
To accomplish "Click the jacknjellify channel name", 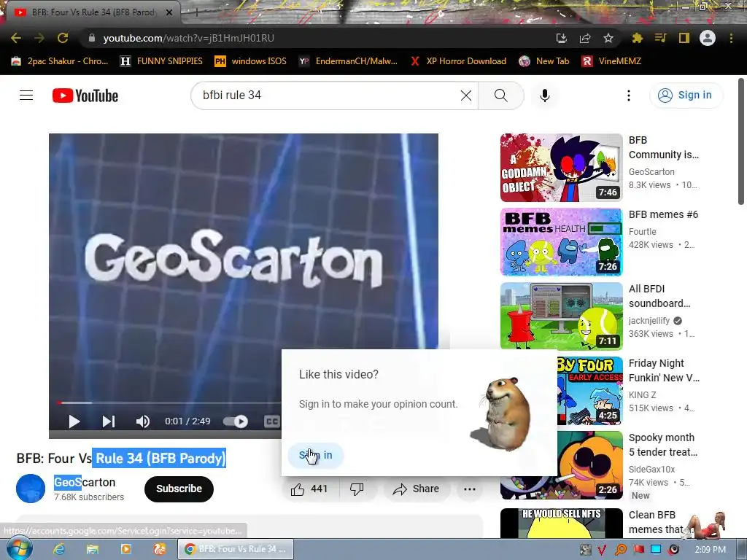I will pyautogui.click(x=649, y=321).
